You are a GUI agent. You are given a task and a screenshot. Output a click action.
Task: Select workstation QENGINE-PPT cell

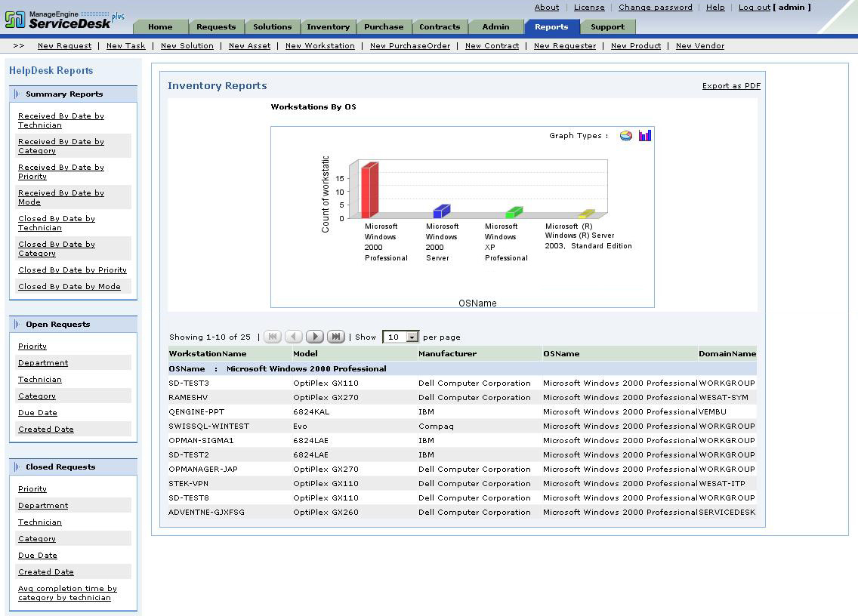point(196,412)
